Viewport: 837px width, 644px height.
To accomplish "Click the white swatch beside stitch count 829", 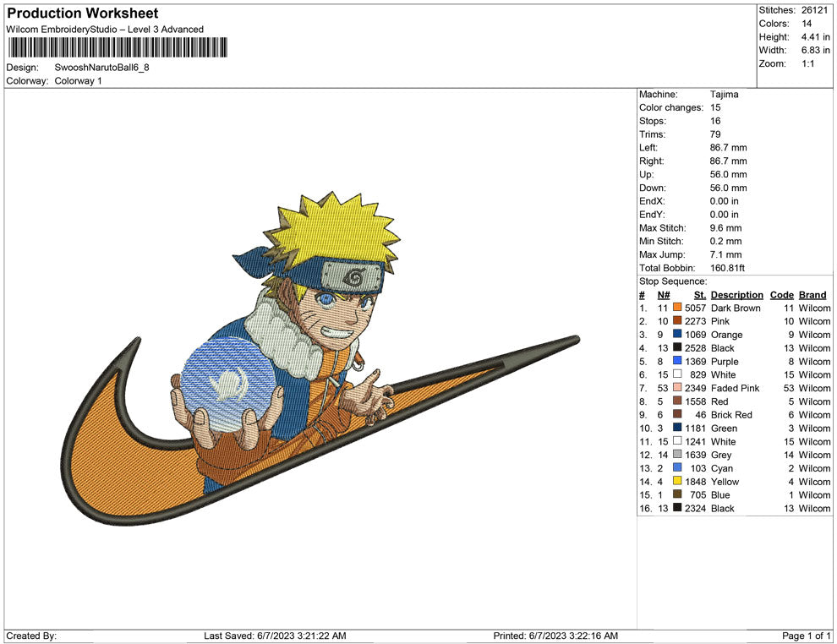I will [677, 374].
